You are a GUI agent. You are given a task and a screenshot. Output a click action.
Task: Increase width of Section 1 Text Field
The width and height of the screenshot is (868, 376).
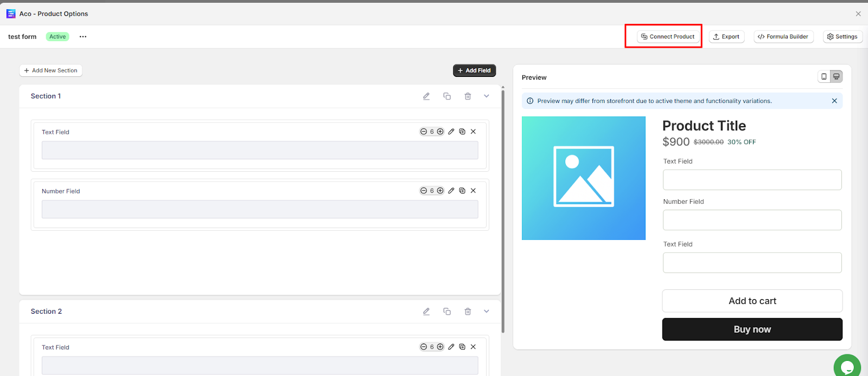pos(441,132)
